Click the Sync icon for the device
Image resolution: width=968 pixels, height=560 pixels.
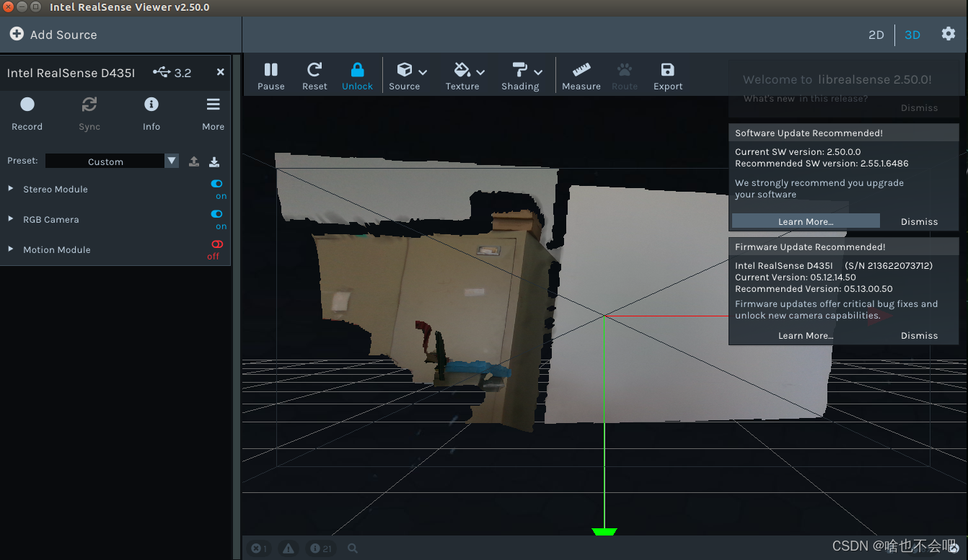point(89,105)
